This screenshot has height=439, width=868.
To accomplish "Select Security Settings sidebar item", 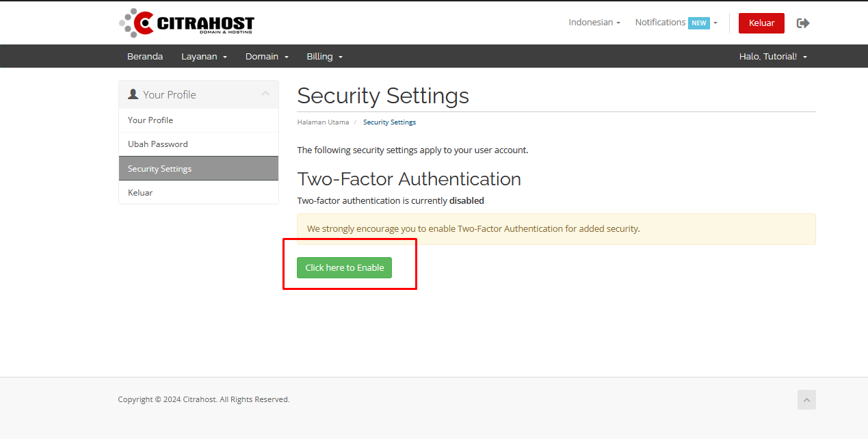I will 159,169.
